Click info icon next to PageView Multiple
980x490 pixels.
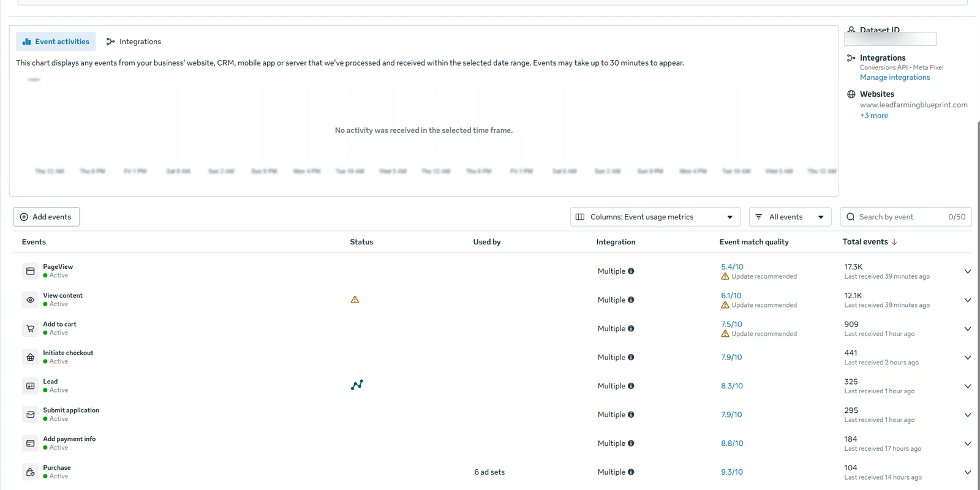631,271
